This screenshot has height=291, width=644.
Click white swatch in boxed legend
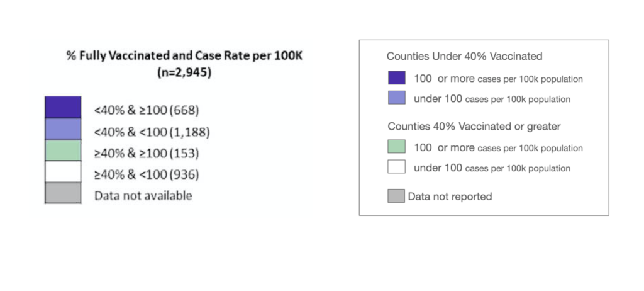tap(396, 167)
